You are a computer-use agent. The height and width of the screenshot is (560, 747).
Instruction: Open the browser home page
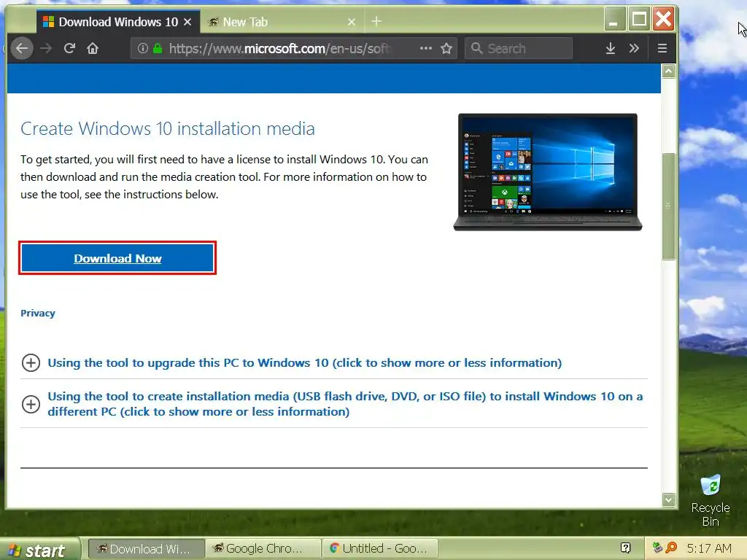pos(93,48)
